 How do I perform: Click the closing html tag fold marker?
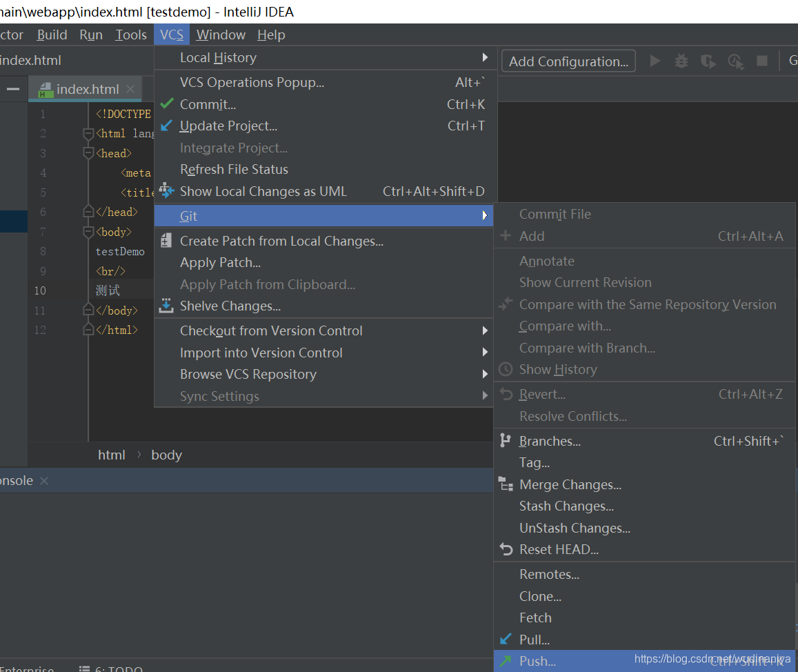88,330
